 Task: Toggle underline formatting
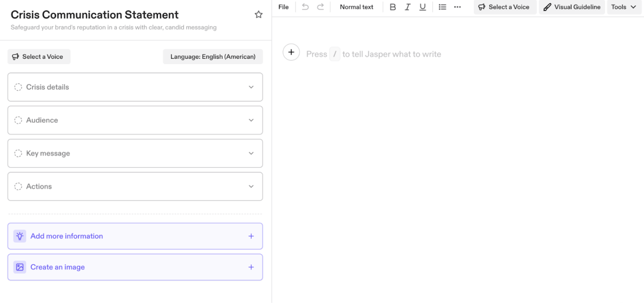point(423,7)
